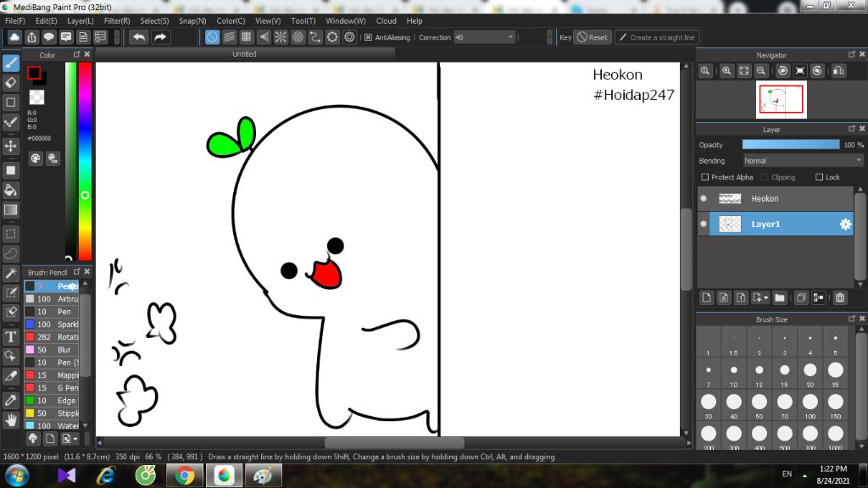The width and height of the screenshot is (868, 488).
Task: Open the Select menu
Action: [x=154, y=20]
